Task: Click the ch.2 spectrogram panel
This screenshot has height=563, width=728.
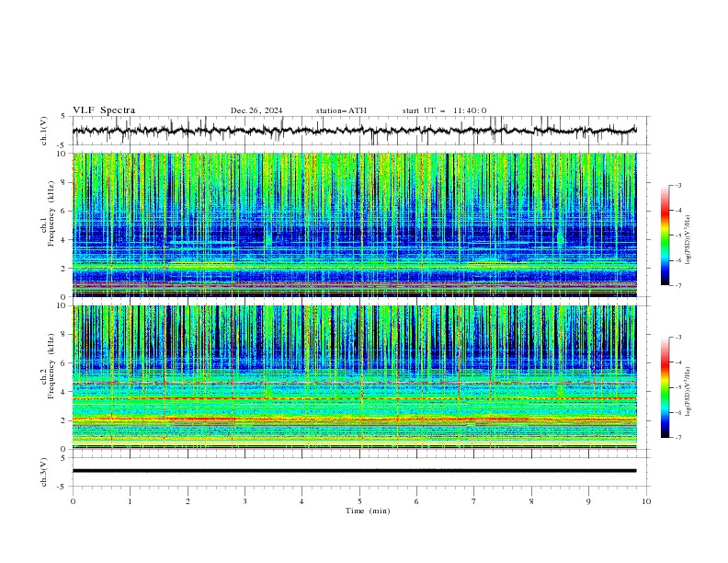Action: pos(355,377)
